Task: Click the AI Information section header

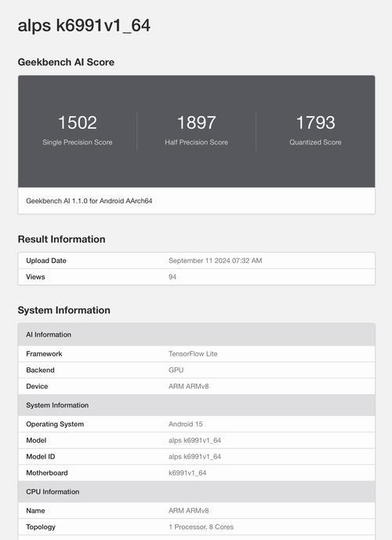Action: tap(196, 334)
